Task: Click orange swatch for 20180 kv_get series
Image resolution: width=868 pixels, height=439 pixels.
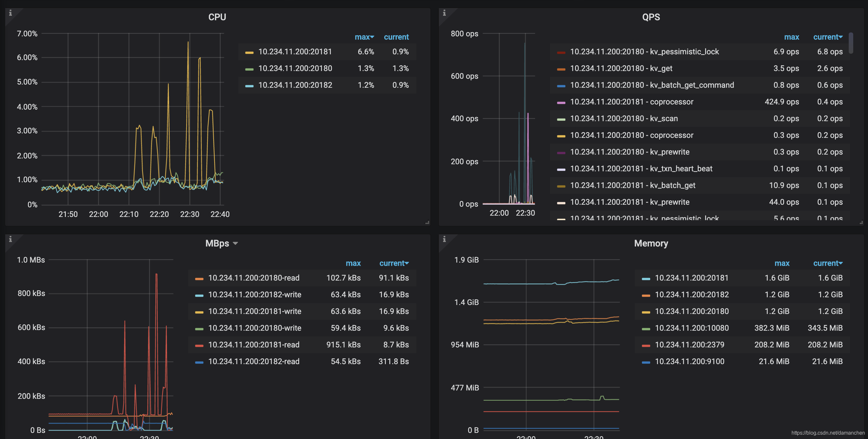Action: tap(561, 69)
